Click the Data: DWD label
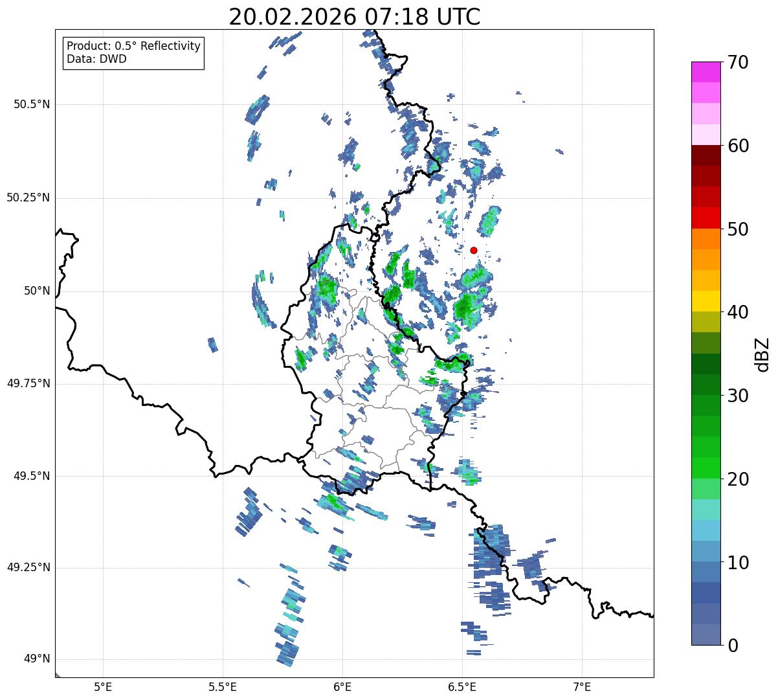Screen dimensions: 778x700 [x=96, y=59]
